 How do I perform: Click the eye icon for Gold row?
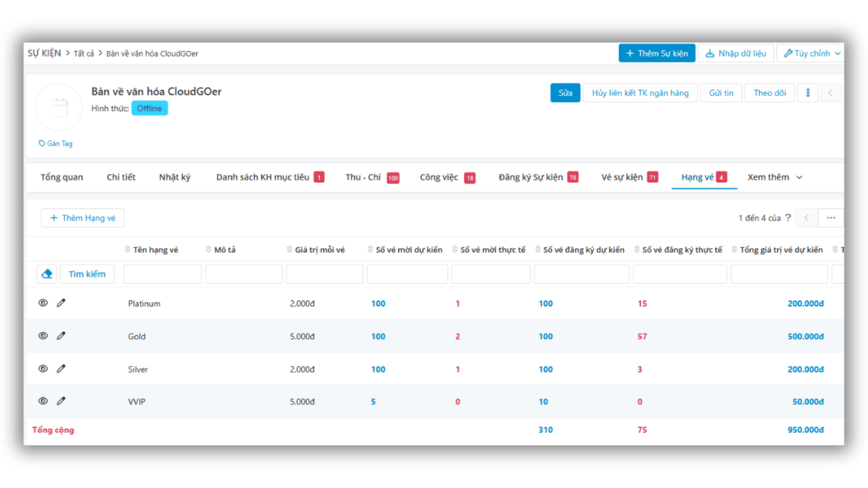point(43,336)
